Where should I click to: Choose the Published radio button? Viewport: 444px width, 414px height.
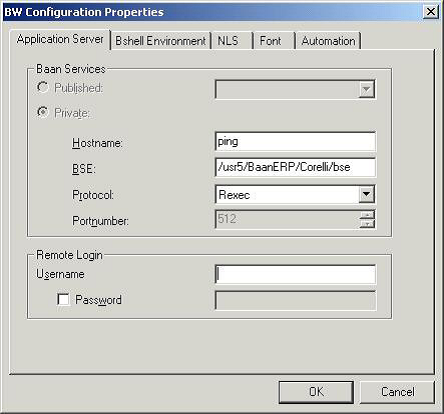[x=43, y=88]
